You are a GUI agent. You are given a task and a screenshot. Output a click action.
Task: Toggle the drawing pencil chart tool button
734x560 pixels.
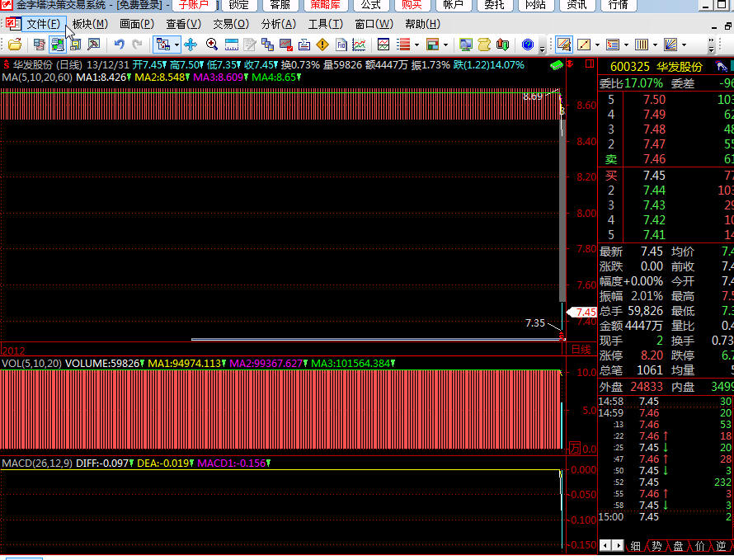tap(564, 45)
